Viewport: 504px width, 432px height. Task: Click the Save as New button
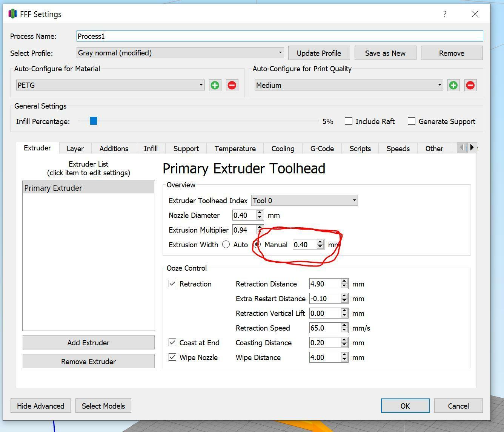(x=385, y=53)
